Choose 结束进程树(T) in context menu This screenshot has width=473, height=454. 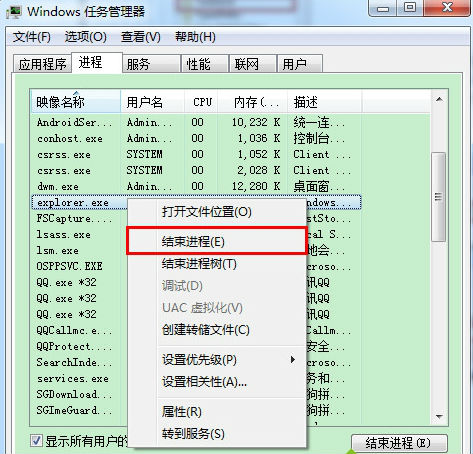tap(217, 264)
